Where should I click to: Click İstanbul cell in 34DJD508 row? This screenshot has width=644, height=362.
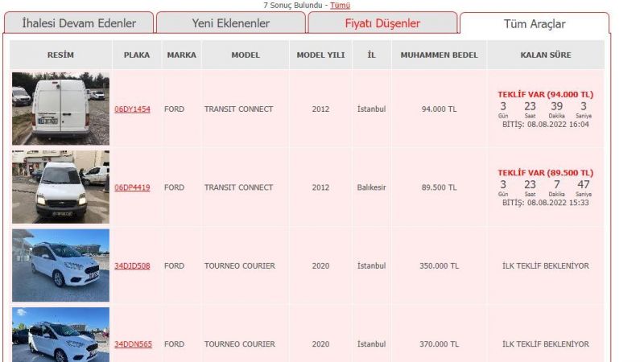[x=372, y=266]
